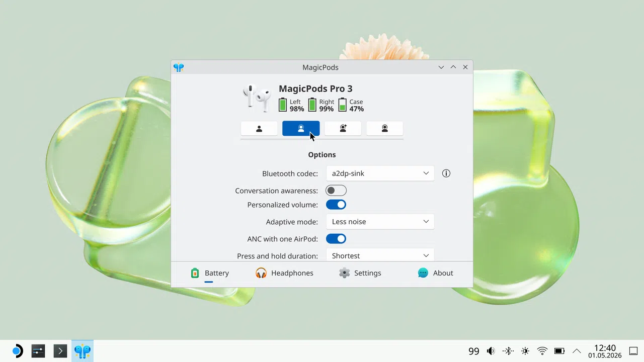Click the Left 98% battery text

pyautogui.click(x=297, y=106)
